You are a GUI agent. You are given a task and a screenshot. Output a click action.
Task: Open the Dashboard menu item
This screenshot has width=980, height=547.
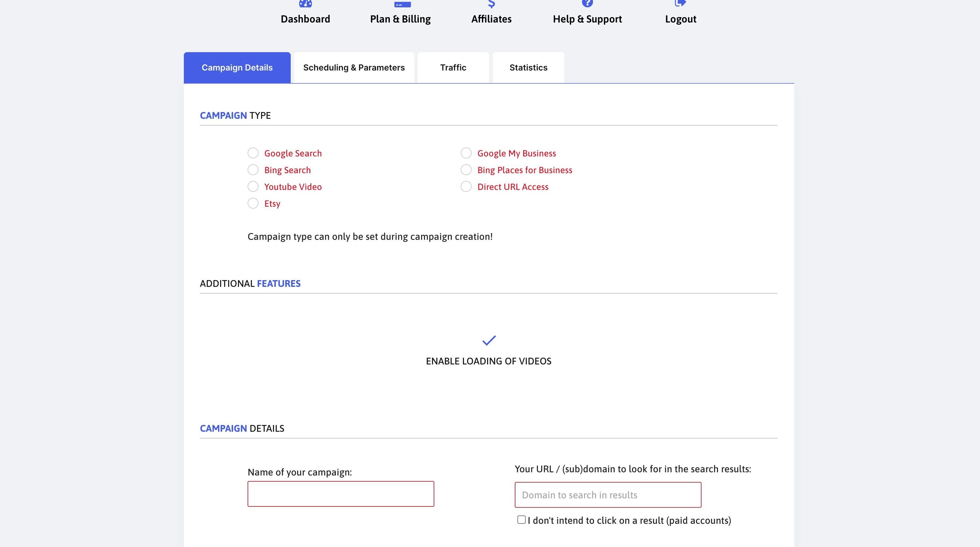tap(305, 19)
